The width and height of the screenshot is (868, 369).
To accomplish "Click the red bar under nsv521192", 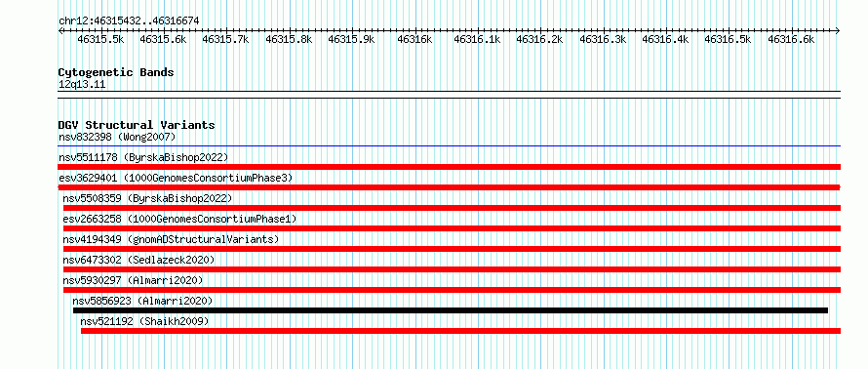I will coord(460,331).
